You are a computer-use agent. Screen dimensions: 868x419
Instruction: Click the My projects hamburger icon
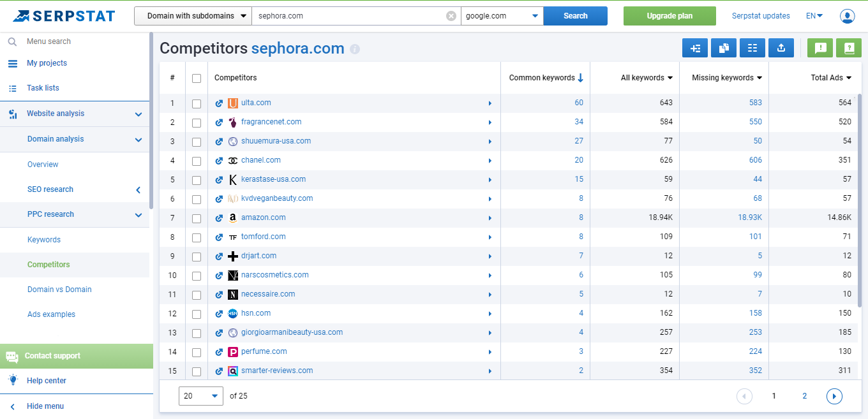tap(13, 64)
